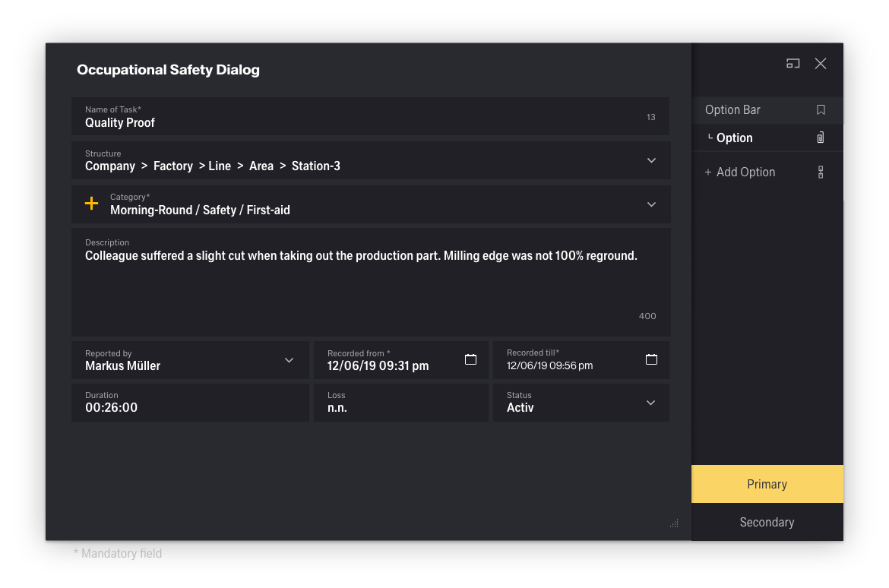Click the paperclip attachment icon next to Option
The image size is (889, 588).
coord(821,138)
